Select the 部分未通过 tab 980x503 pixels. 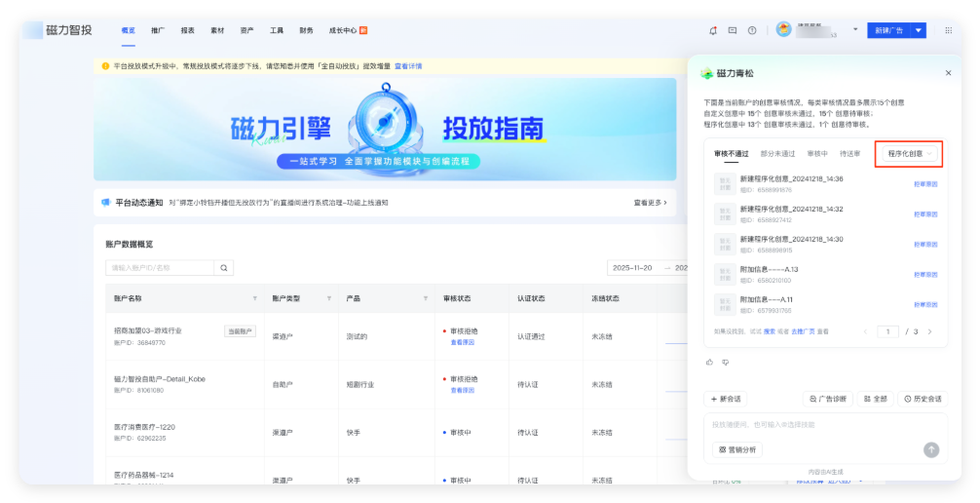click(777, 154)
